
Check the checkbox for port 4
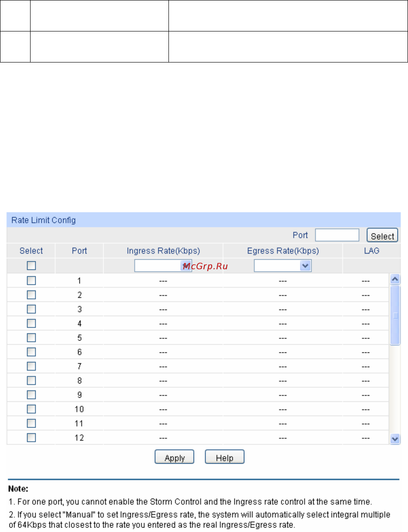[31, 323]
